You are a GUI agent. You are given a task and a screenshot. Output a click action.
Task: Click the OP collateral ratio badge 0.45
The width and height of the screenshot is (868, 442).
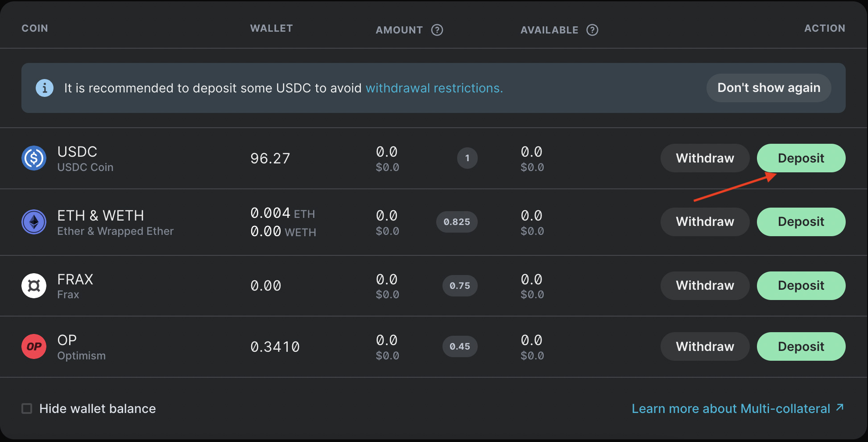(x=460, y=346)
